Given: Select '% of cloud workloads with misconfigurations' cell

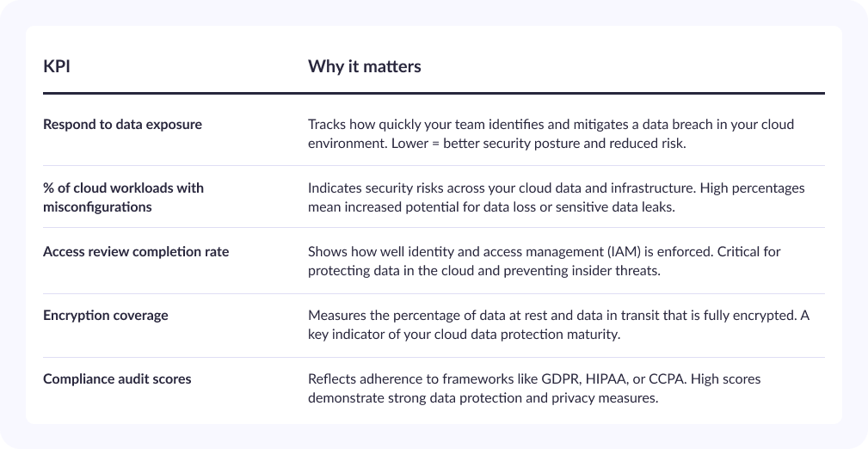Looking at the screenshot, I should pyautogui.click(x=123, y=197).
